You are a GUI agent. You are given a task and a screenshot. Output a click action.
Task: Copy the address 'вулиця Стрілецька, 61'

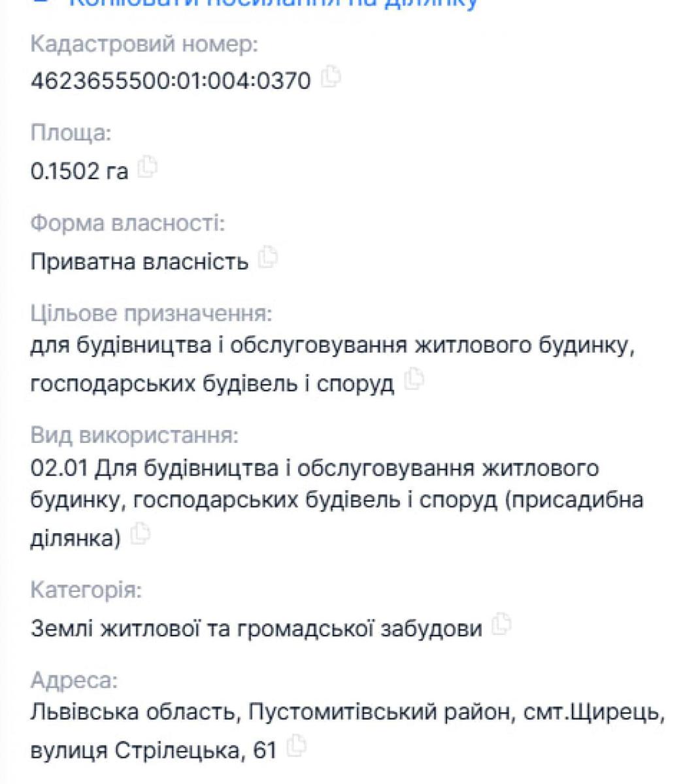point(296,745)
